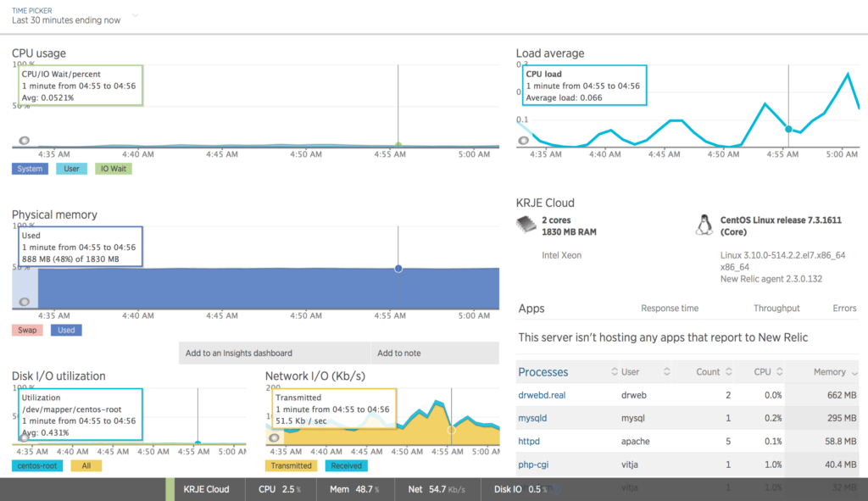Open the Time Picker dropdown
This screenshot has width=868, height=501.
75,16
